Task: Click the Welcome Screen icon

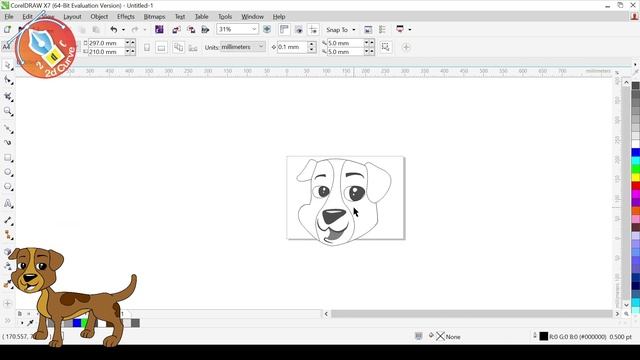Action: tap(368, 29)
